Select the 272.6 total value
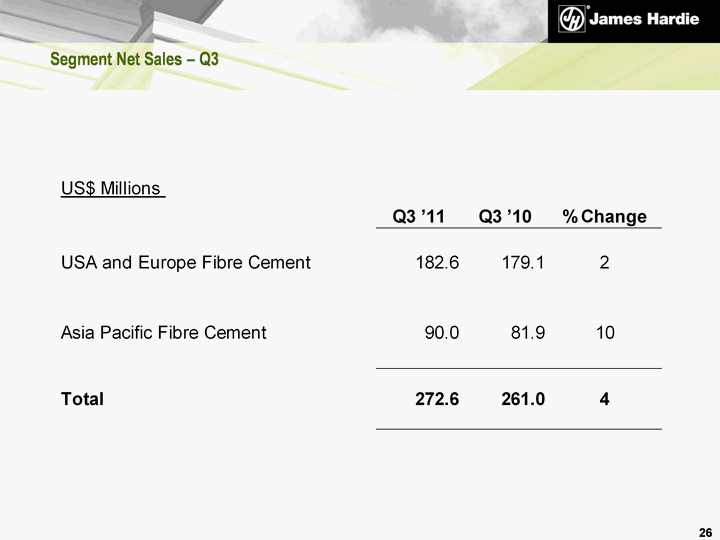 point(437,399)
